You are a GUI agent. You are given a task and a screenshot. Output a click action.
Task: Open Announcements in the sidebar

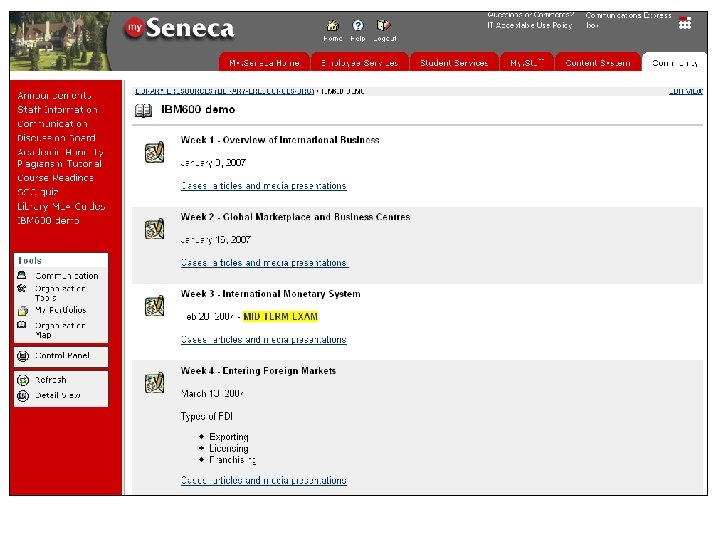pos(54,96)
